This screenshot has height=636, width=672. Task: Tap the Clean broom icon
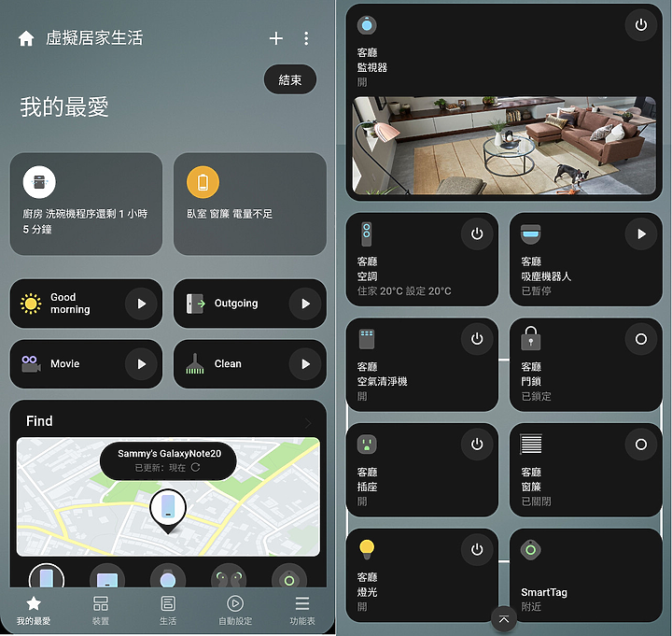point(195,363)
